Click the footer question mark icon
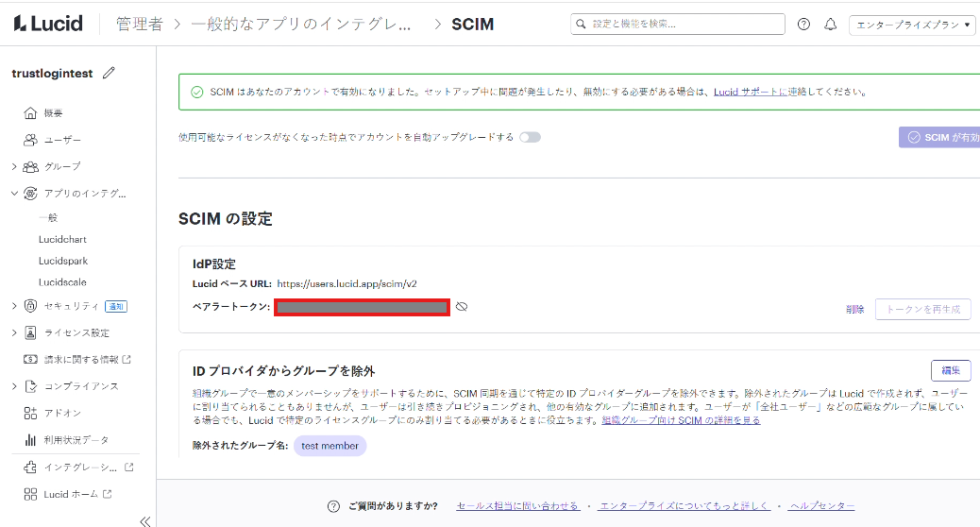 click(x=334, y=506)
